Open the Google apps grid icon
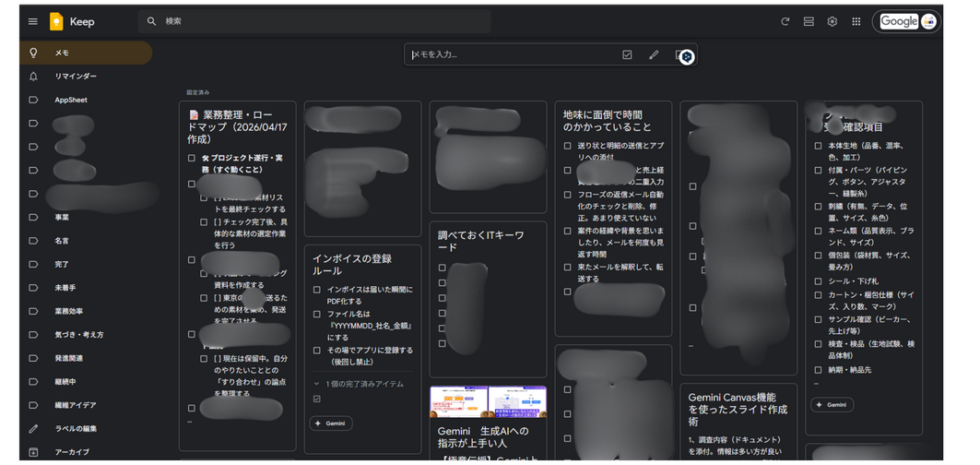 pyautogui.click(x=856, y=21)
